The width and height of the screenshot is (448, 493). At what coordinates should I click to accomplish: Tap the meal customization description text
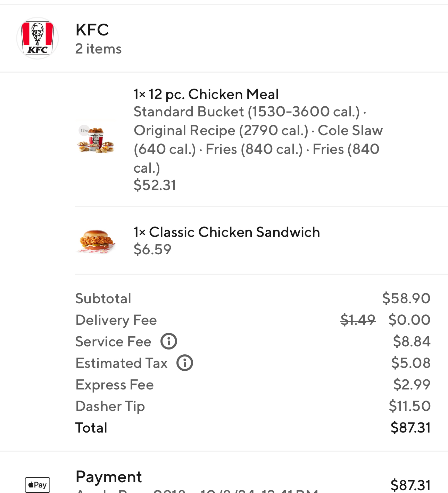[x=257, y=140]
